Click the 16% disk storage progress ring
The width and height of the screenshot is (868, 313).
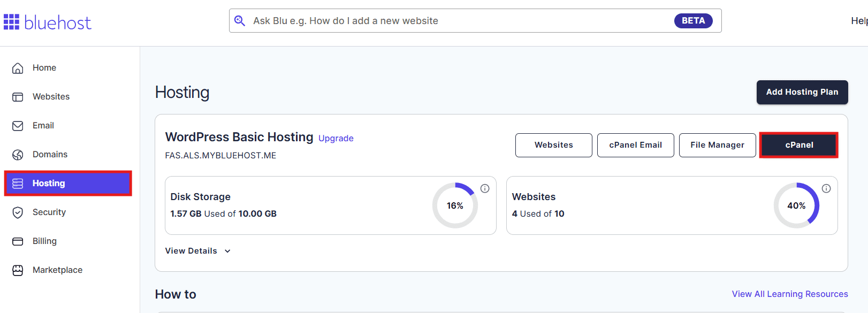(455, 205)
